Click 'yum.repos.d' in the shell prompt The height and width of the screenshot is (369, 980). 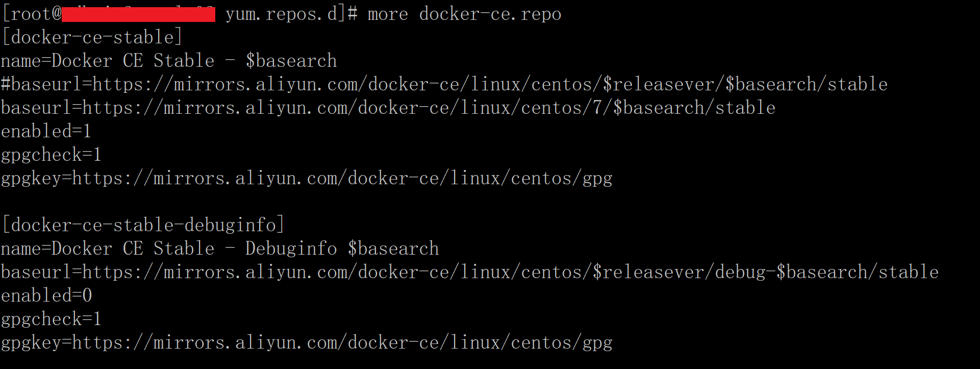pos(282,14)
